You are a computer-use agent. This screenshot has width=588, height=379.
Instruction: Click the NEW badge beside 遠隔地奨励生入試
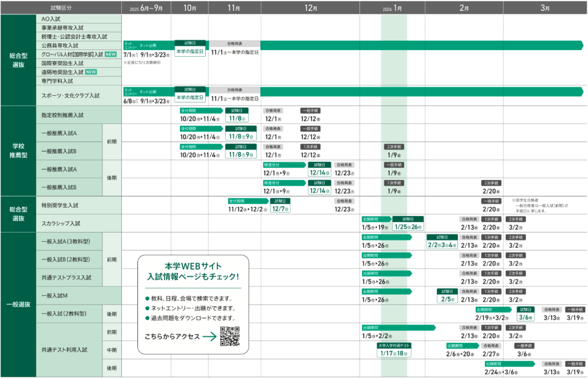tap(91, 72)
